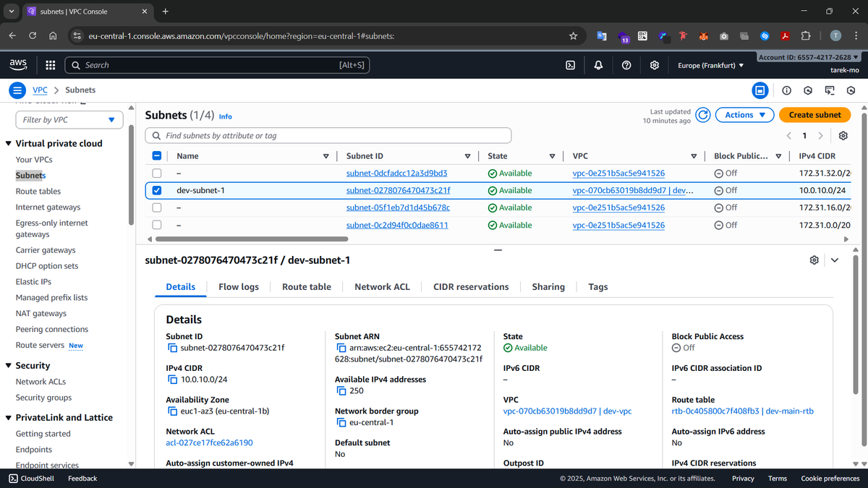868x488 pixels.
Task: Open the Actions dropdown
Action: [744, 115]
